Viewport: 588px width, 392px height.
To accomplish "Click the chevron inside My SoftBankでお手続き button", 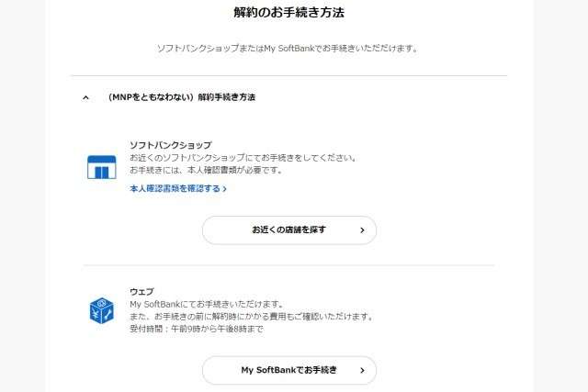I will coord(362,370).
